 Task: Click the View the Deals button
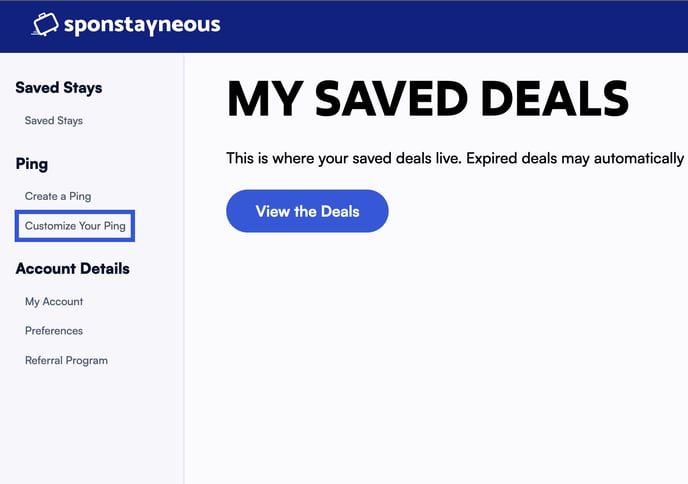307,211
